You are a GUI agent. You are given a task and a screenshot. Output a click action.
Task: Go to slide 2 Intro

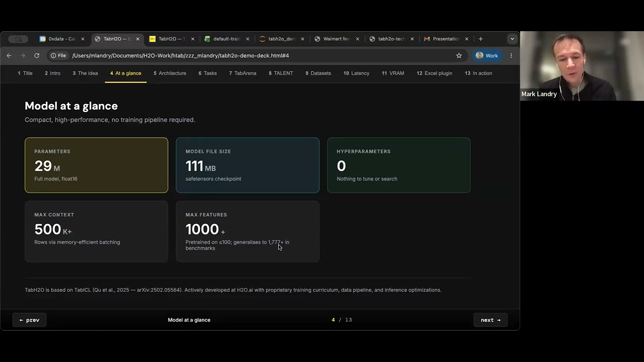[52, 73]
